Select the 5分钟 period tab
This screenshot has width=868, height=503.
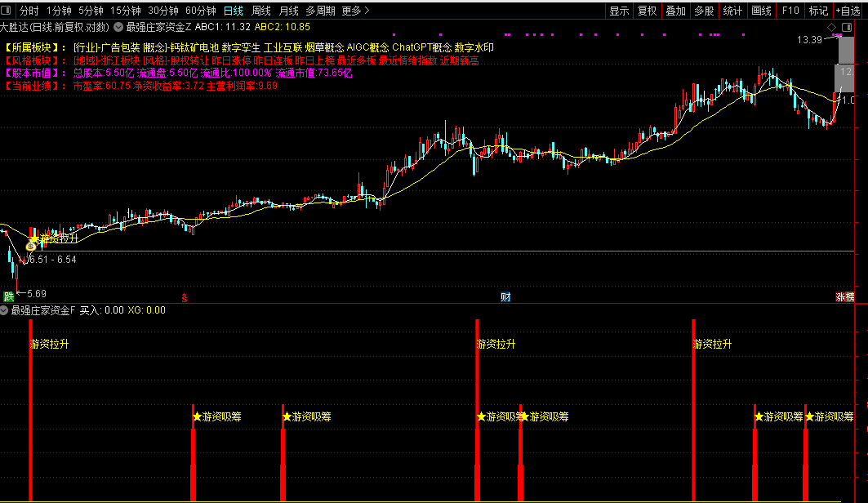click(x=91, y=11)
